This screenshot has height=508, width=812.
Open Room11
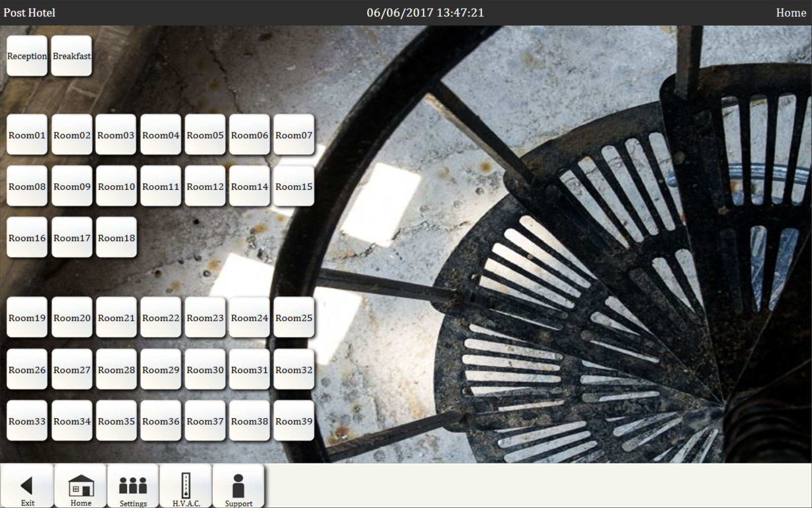tap(161, 186)
